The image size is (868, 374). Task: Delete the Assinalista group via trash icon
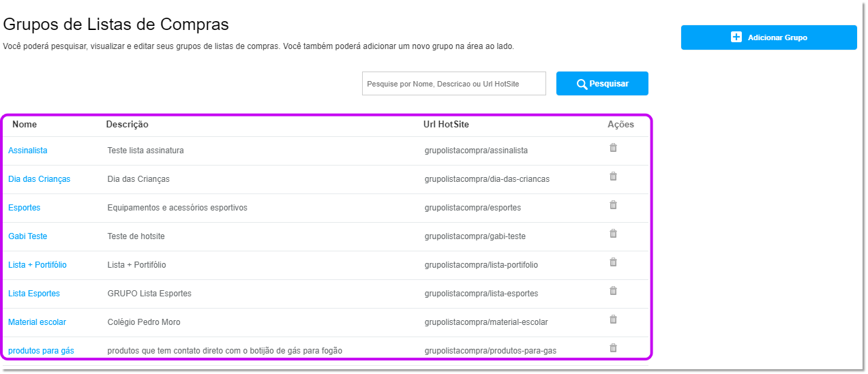pyautogui.click(x=613, y=148)
